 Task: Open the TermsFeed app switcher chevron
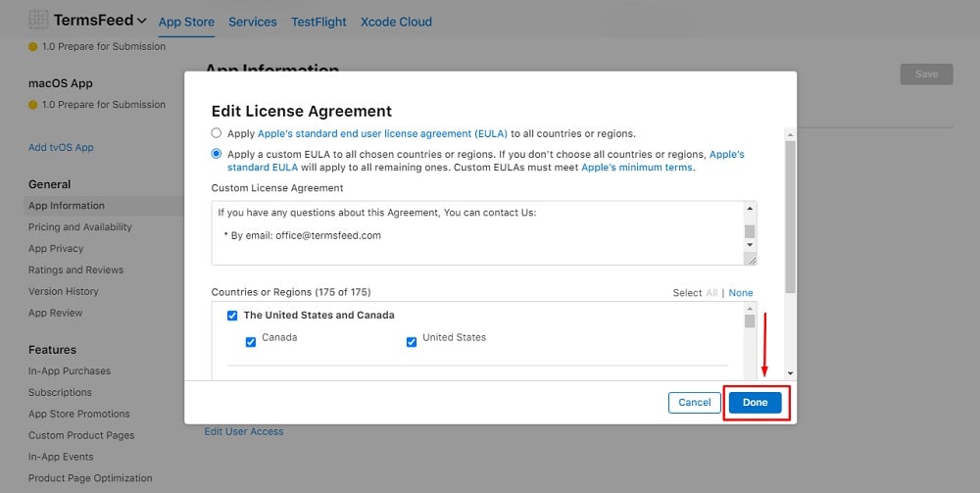[142, 21]
